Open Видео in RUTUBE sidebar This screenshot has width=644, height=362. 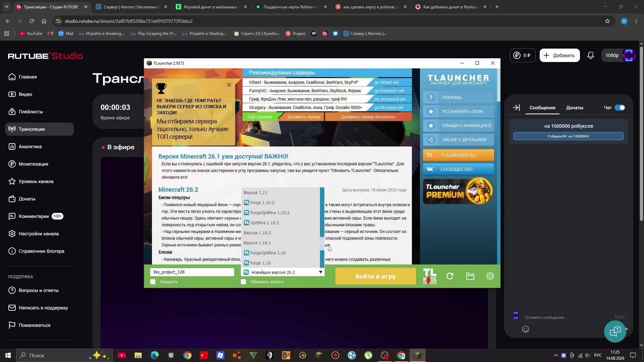tap(40, 94)
